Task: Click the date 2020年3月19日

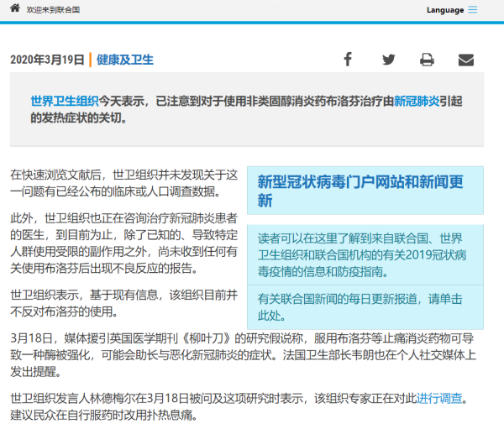Action: coord(47,60)
